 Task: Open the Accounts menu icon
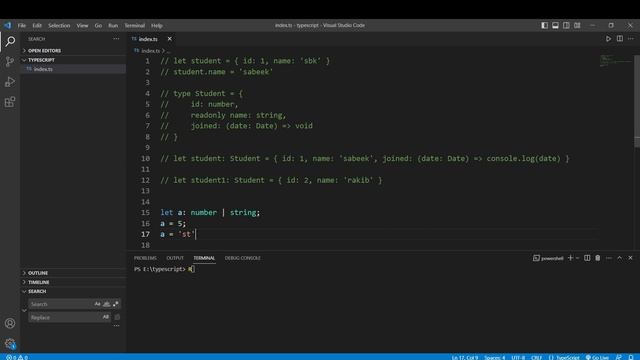(10, 323)
